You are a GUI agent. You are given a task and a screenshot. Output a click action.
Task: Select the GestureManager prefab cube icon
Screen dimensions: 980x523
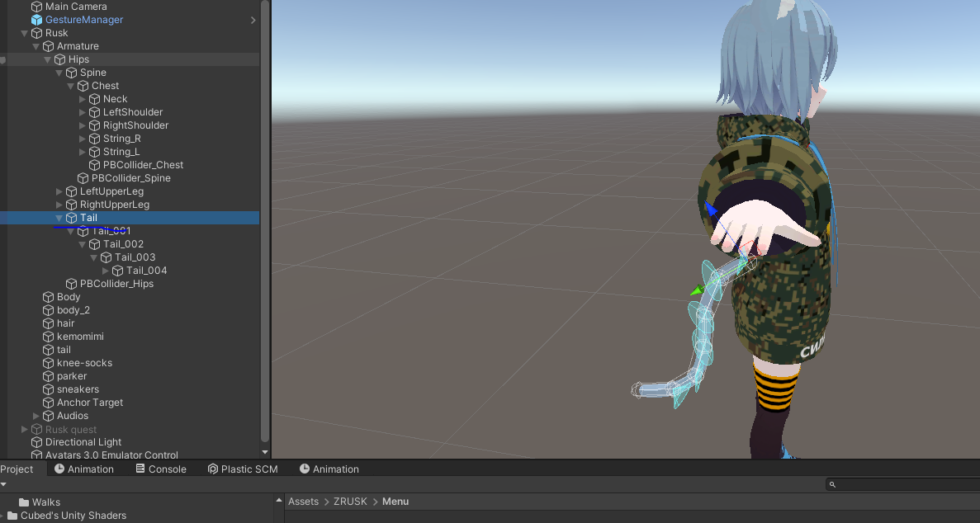(x=37, y=19)
